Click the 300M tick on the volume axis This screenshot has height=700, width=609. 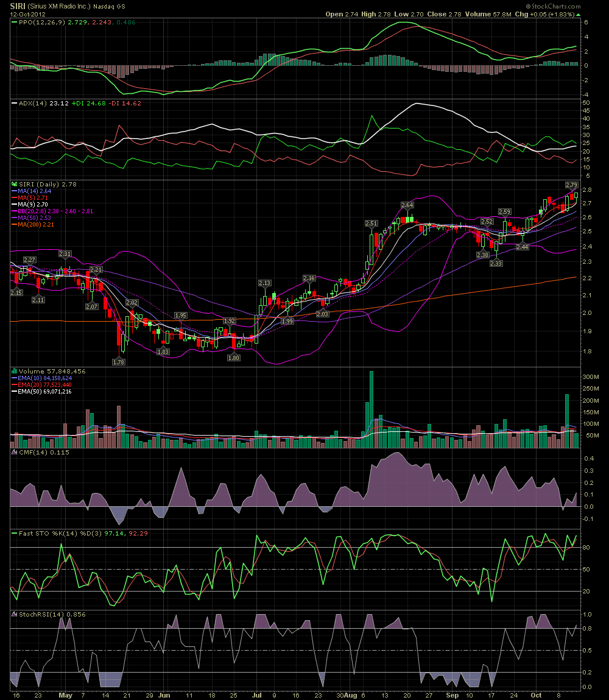(x=591, y=377)
